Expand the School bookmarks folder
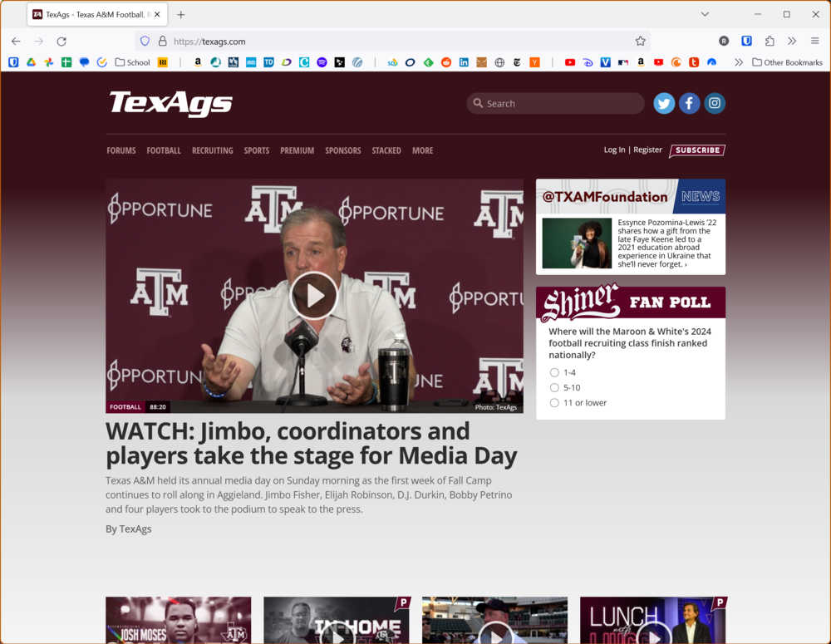 [133, 62]
